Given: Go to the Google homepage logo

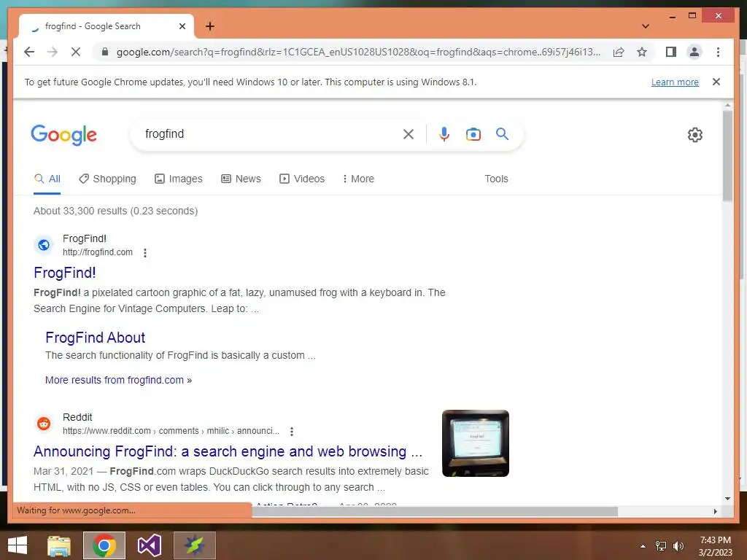Looking at the screenshot, I should [x=64, y=135].
